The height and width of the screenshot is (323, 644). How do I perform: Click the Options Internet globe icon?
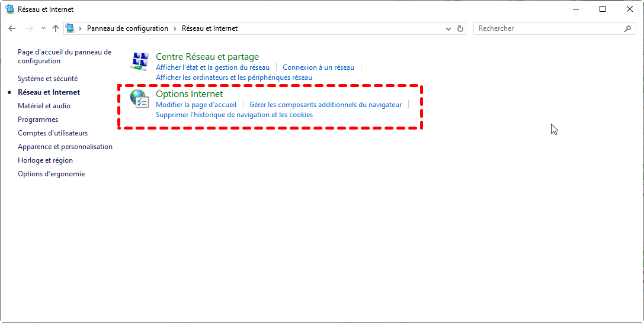tap(140, 99)
